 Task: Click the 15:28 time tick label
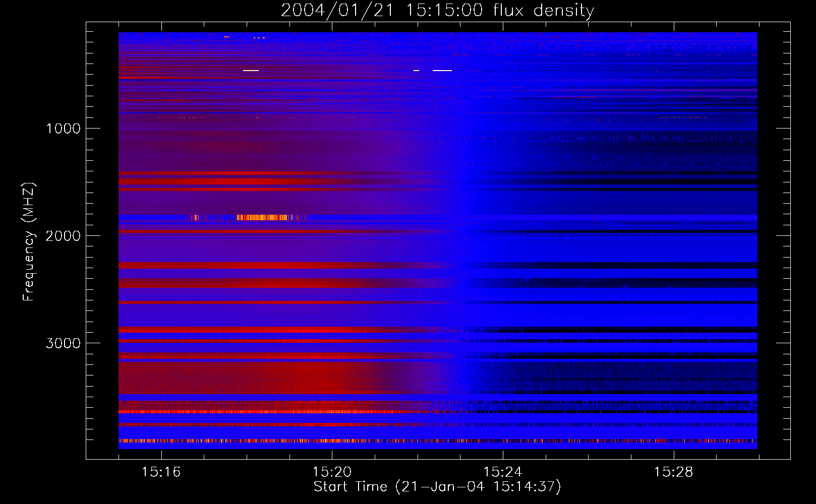point(674,472)
